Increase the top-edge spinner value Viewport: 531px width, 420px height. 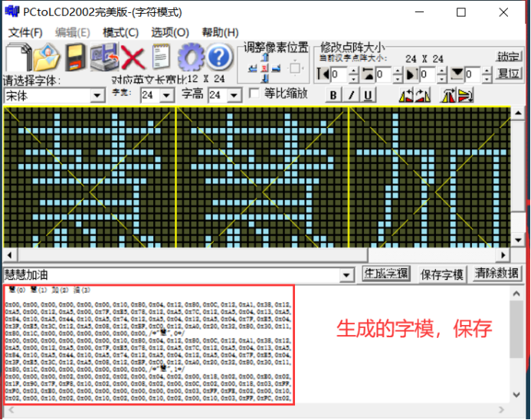click(398, 71)
